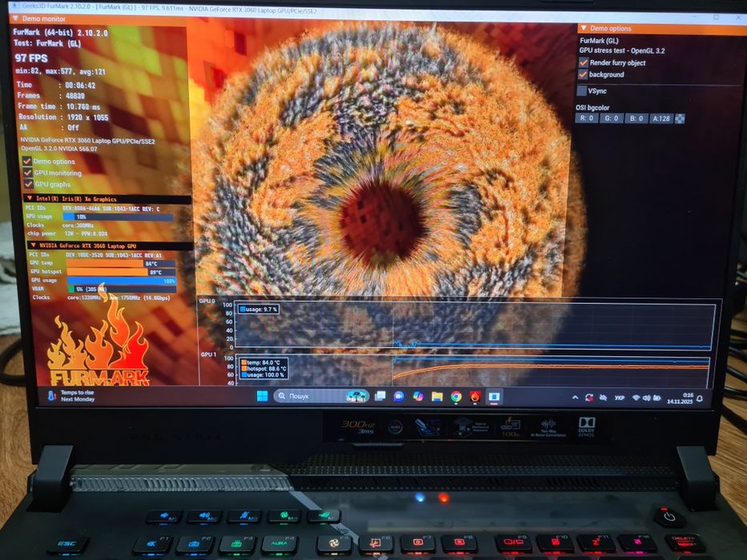Open Google Chrome from the taskbar
The image size is (747, 560).
tap(456, 397)
